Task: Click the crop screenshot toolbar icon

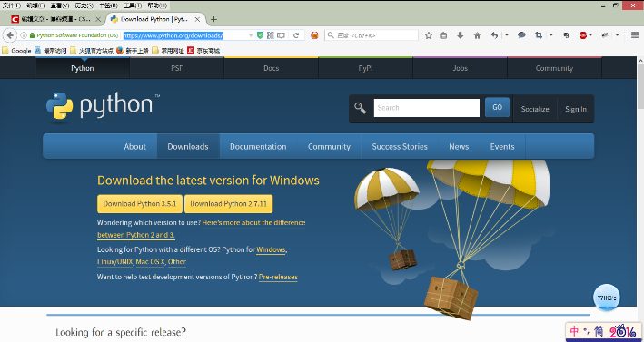Action: coord(539,35)
